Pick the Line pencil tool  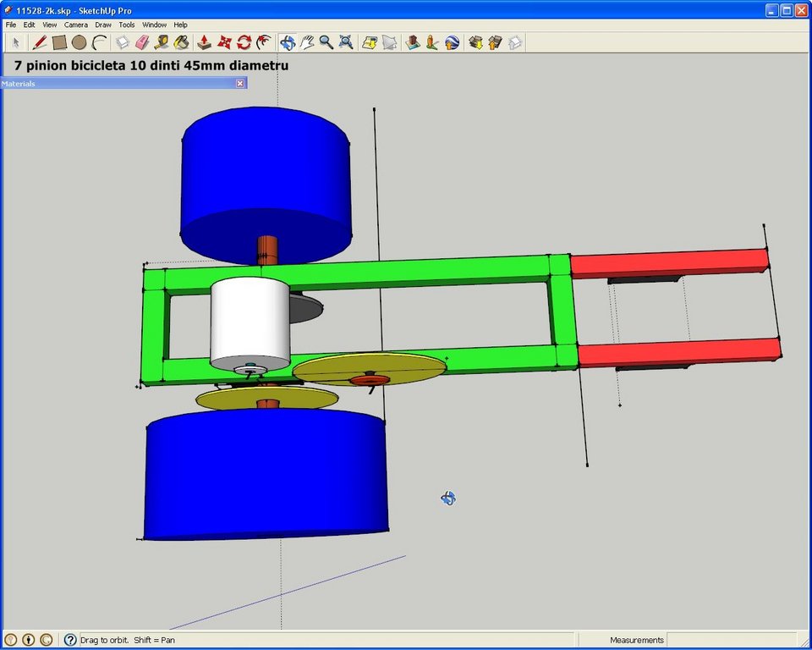coord(40,42)
